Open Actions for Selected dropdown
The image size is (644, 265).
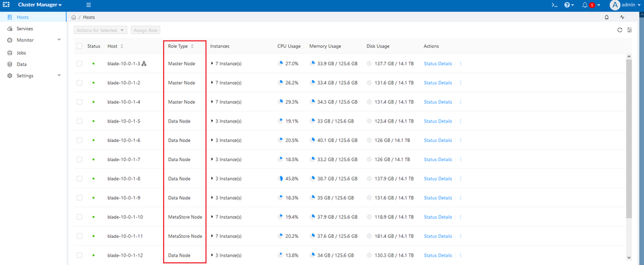coord(101,30)
